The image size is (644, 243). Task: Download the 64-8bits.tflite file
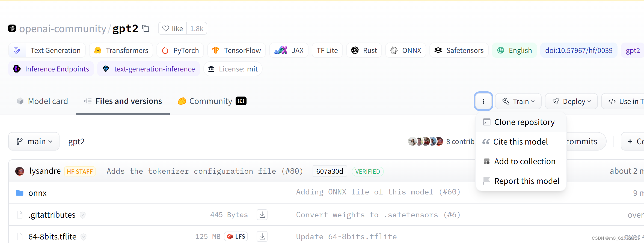(262, 236)
